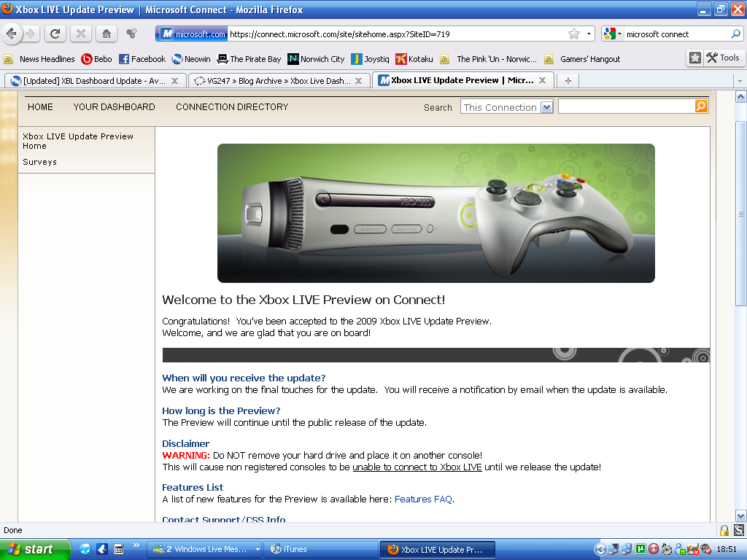Open the search engine selector dropdown
Screen dimensions: 747x560
613,34
